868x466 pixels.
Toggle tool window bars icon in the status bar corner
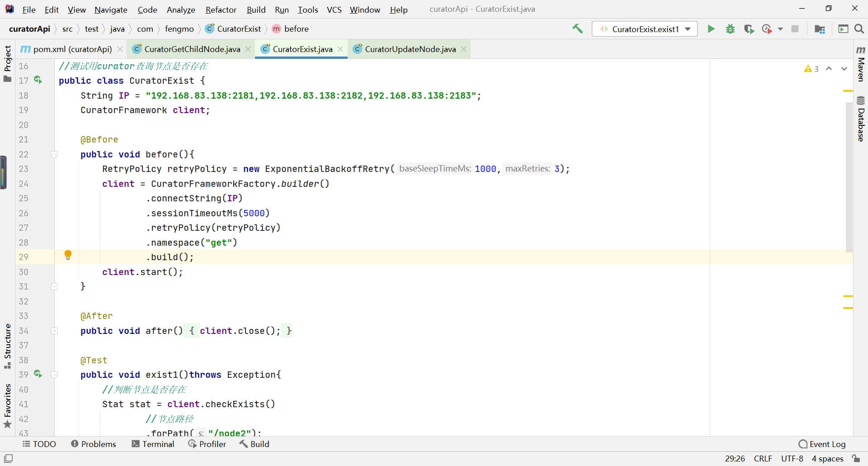point(8,458)
